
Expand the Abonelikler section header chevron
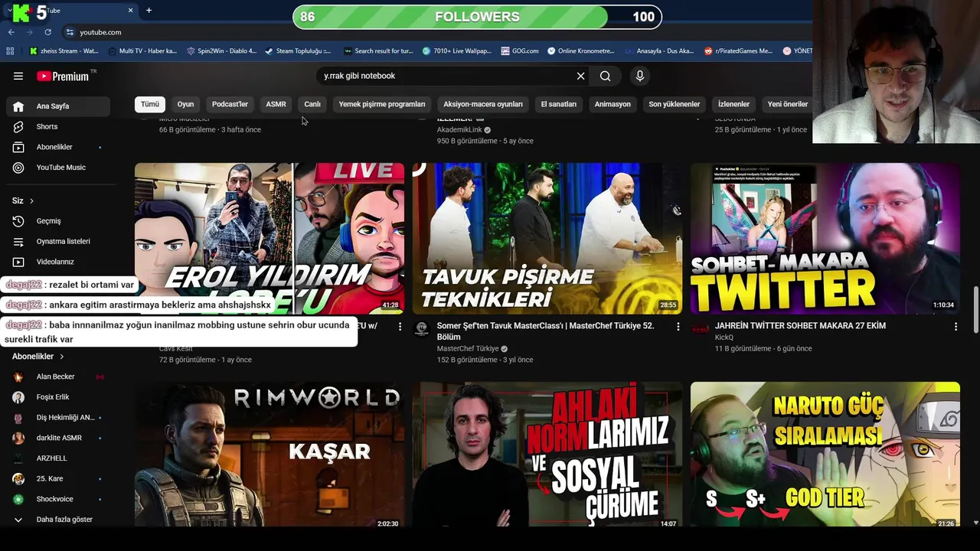coord(62,357)
